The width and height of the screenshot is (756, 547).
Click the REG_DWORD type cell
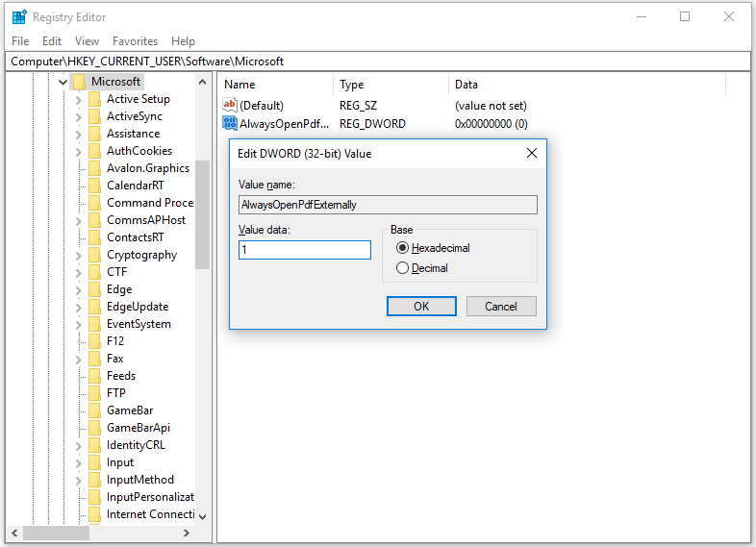tap(372, 124)
